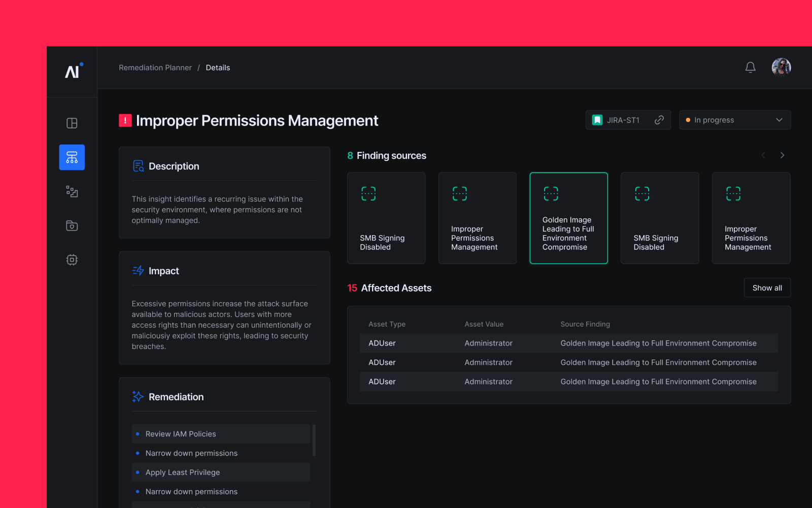Viewport: 812px width, 508px height.
Task: Click the Impact lightning icon
Action: pos(138,271)
